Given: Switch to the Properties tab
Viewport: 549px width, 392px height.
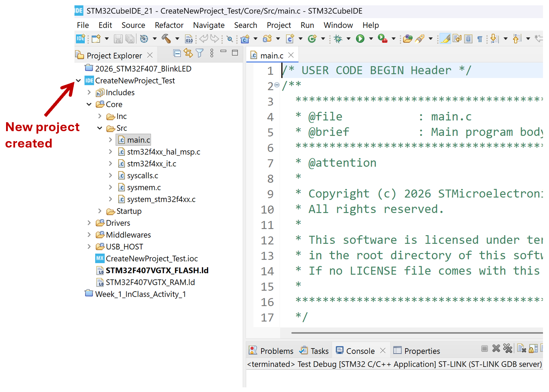Looking at the screenshot, I should (x=416, y=351).
